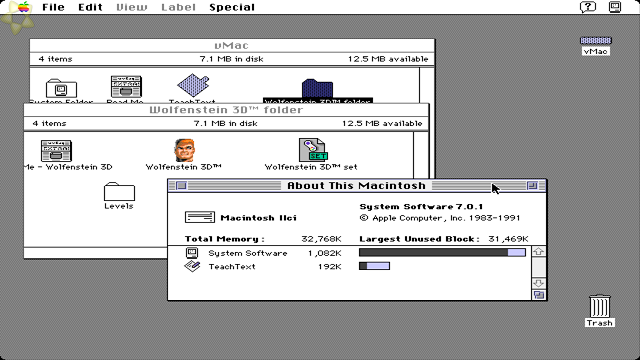Select the Wolfenstein 3D set file icon

[x=313, y=150]
